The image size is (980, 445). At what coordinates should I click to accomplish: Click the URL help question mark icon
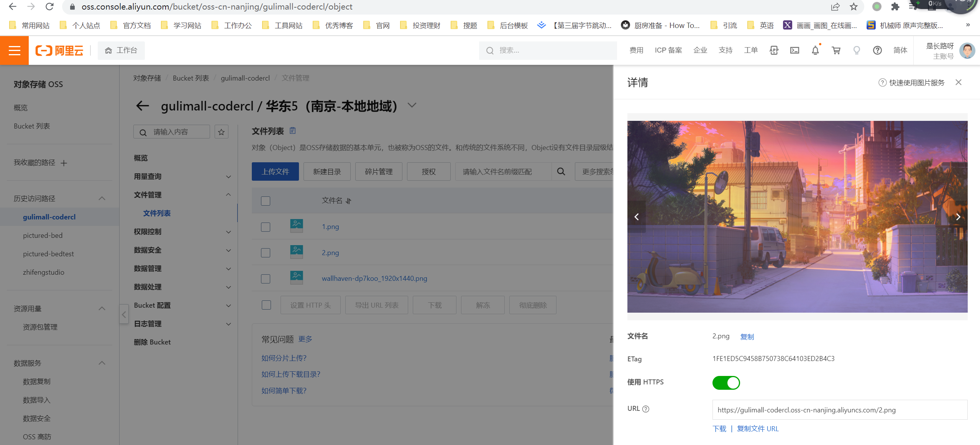(x=645, y=409)
